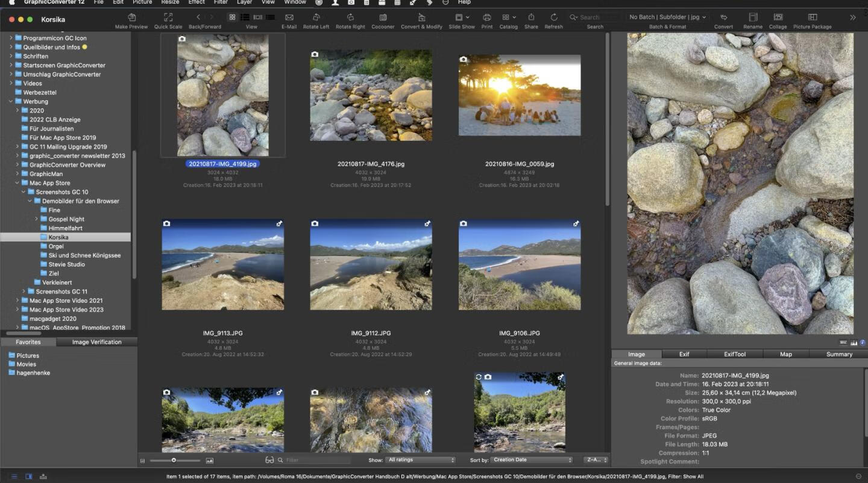
Task: Switch to list view mode
Action: [245, 17]
